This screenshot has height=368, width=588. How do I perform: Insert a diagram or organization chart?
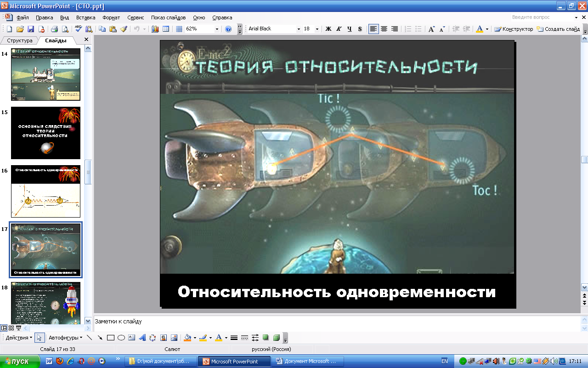click(153, 338)
